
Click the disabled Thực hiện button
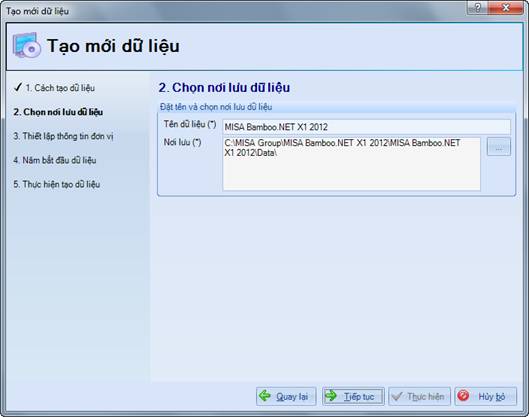pos(419,396)
